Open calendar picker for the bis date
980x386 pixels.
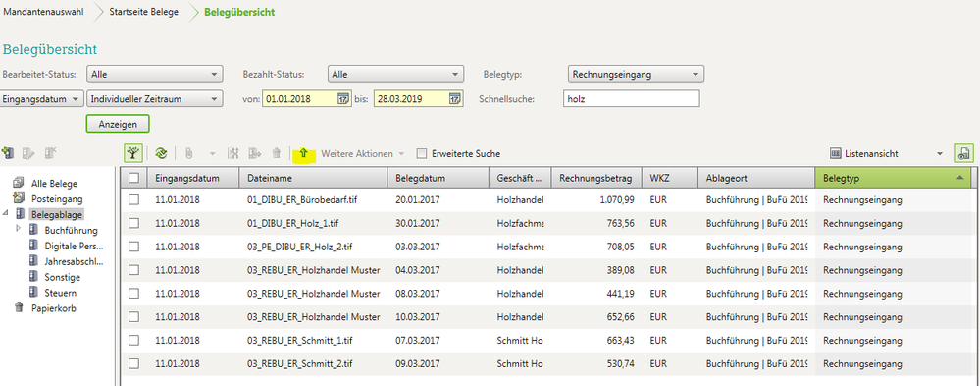point(455,99)
